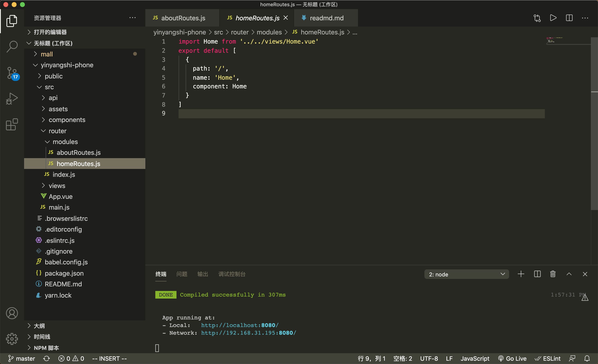Change language mode JavaScript in status bar
Viewport: 598px width, 364px height.
(x=475, y=358)
